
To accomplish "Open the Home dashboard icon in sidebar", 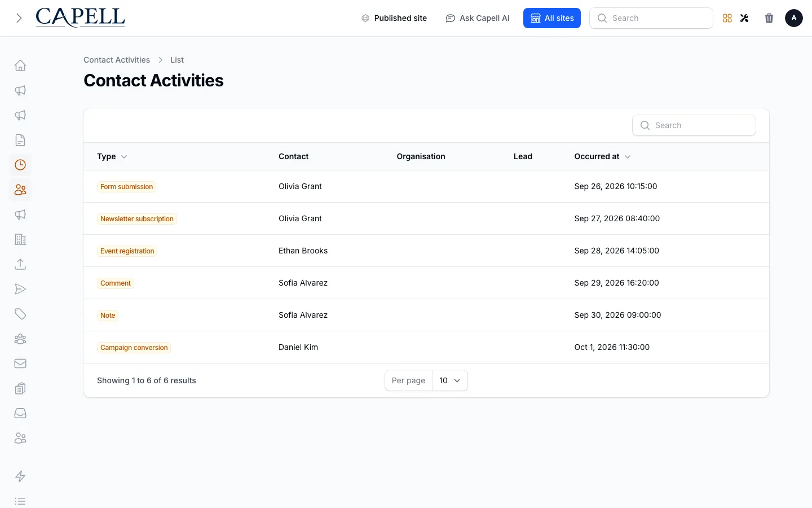I will point(20,65).
